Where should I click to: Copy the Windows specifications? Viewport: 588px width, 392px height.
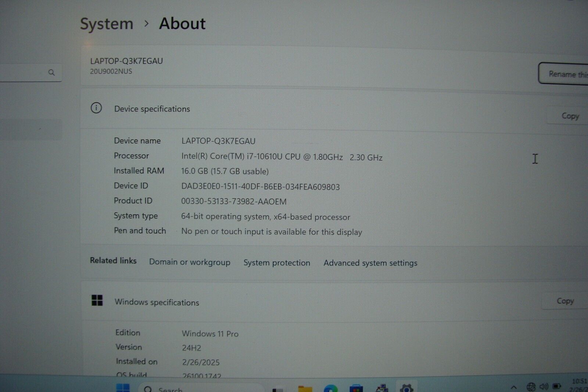pyautogui.click(x=565, y=301)
